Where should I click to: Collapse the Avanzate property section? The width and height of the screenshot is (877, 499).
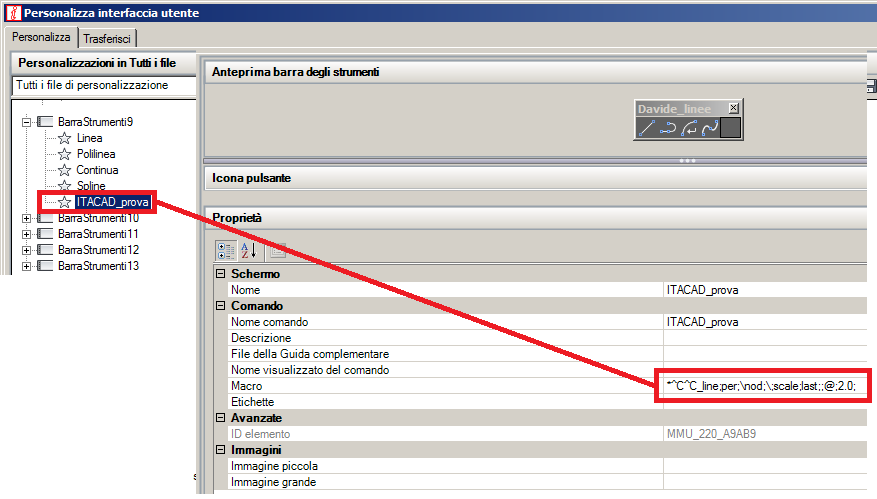click(x=221, y=418)
